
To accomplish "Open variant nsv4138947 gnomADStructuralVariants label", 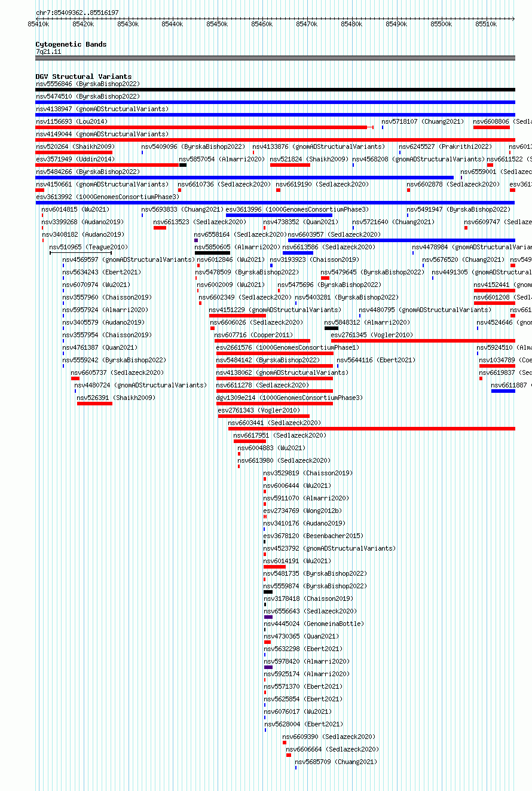I will [x=102, y=109].
